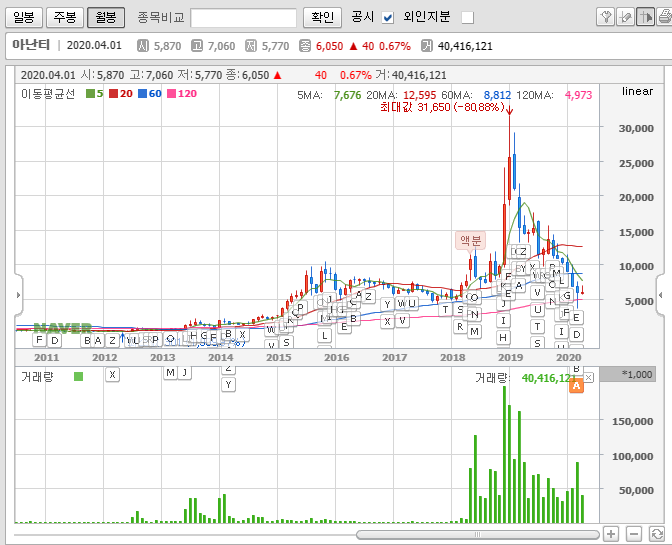Reset the chart with refresh icon
672x545 pixels.
tap(657, 534)
